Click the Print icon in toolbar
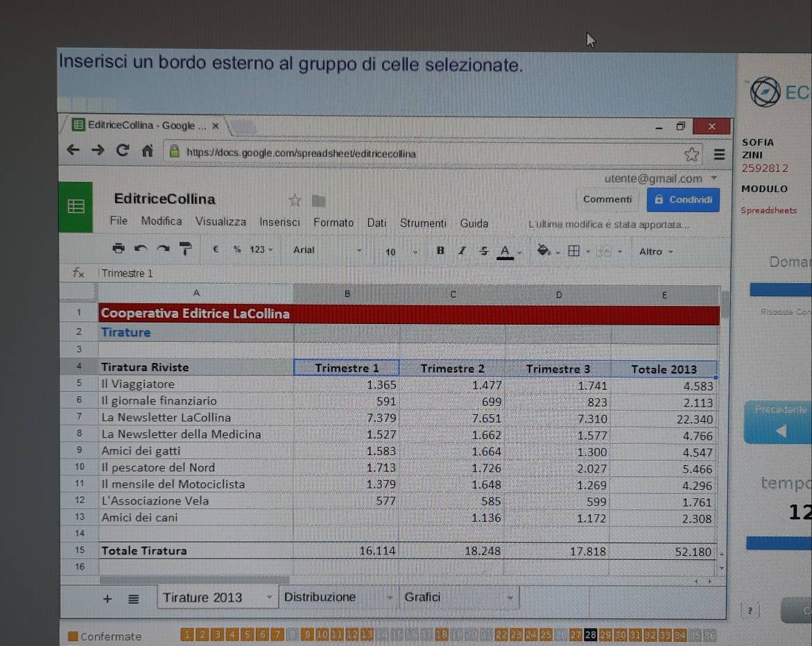The width and height of the screenshot is (812, 646). (x=119, y=248)
